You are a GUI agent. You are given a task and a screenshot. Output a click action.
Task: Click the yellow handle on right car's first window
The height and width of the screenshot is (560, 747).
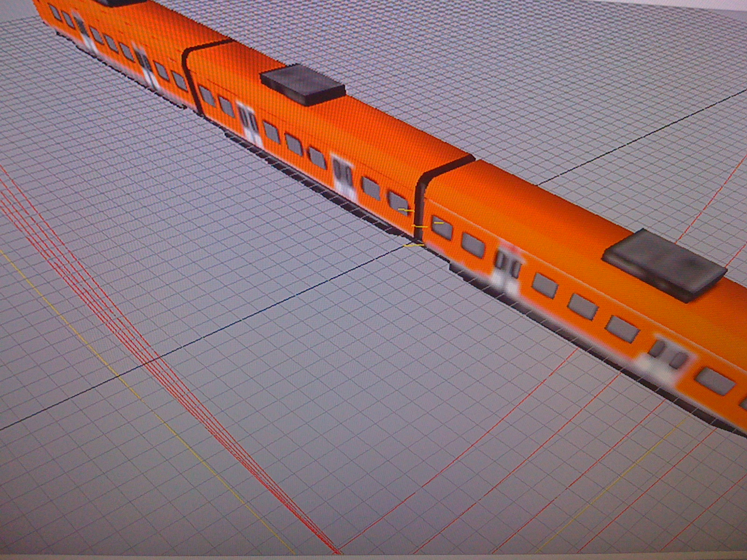[438, 223]
